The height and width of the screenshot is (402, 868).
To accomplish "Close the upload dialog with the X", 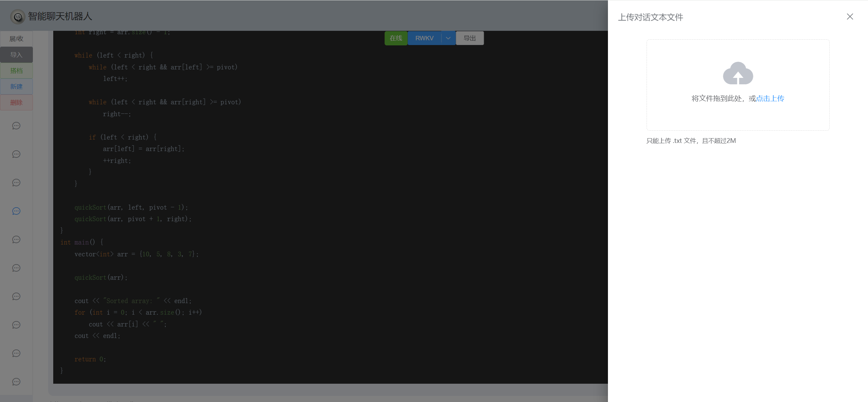I will [850, 17].
